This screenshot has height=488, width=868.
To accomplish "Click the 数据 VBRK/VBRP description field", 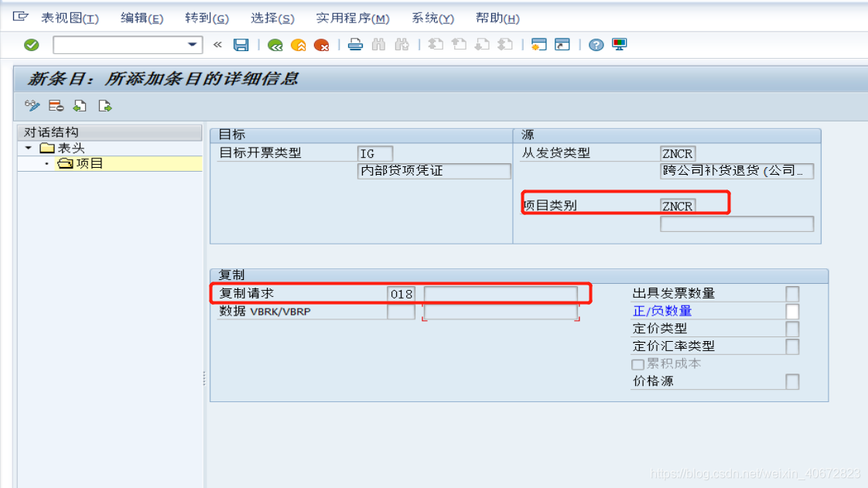I will click(x=501, y=312).
